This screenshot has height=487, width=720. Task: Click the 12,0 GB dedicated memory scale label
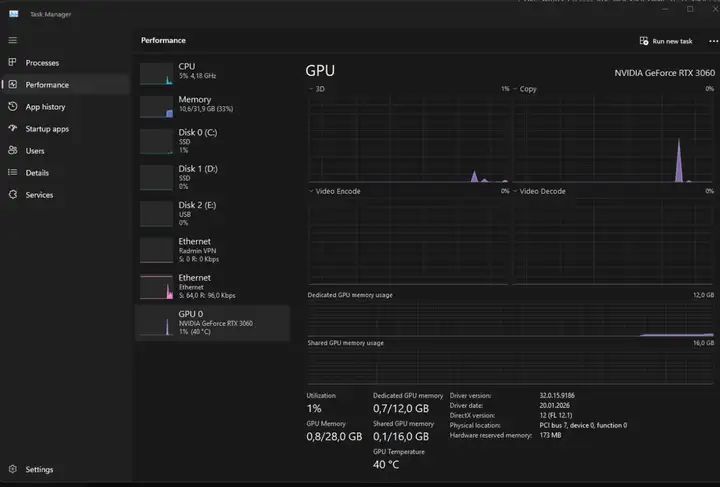click(703, 295)
